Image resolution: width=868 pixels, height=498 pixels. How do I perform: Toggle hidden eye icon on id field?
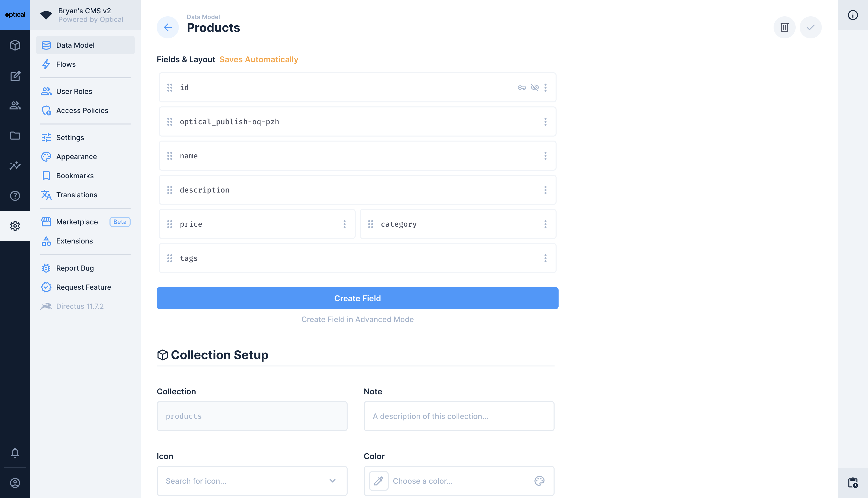click(535, 88)
